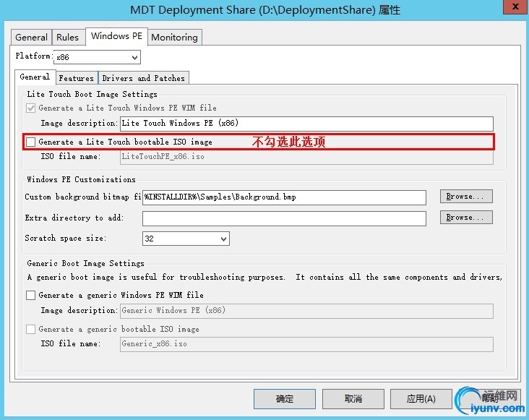This screenshot has height=420, width=529.
Task: Open the Monitoring tab
Action: [174, 37]
